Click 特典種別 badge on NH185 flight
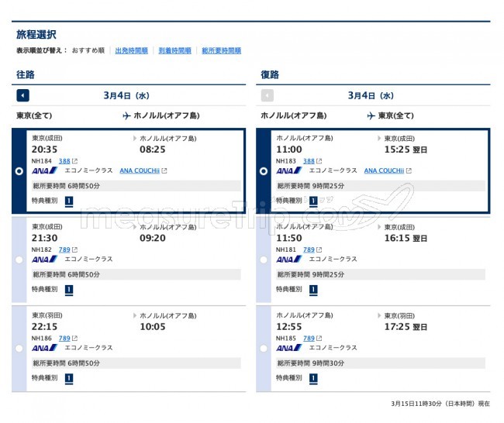The image size is (504, 423). click(x=313, y=378)
